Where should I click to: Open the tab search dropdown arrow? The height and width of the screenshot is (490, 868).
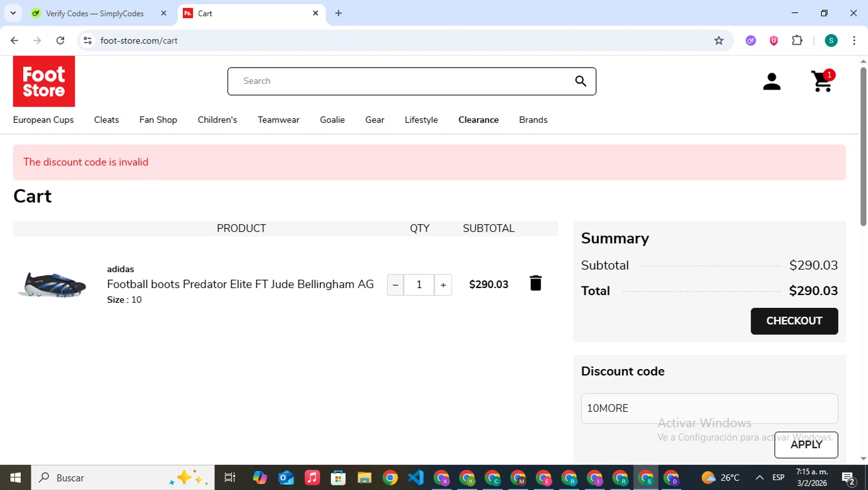(x=13, y=13)
